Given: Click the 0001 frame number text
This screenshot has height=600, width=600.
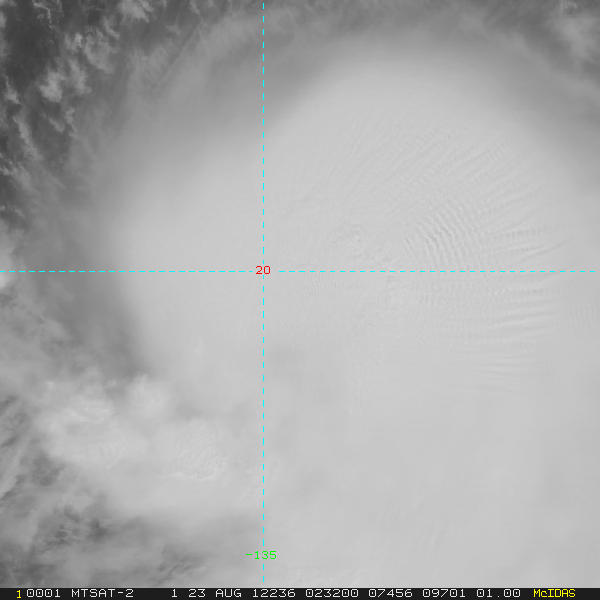Looking at the screenshot, I should pos(43,593).
